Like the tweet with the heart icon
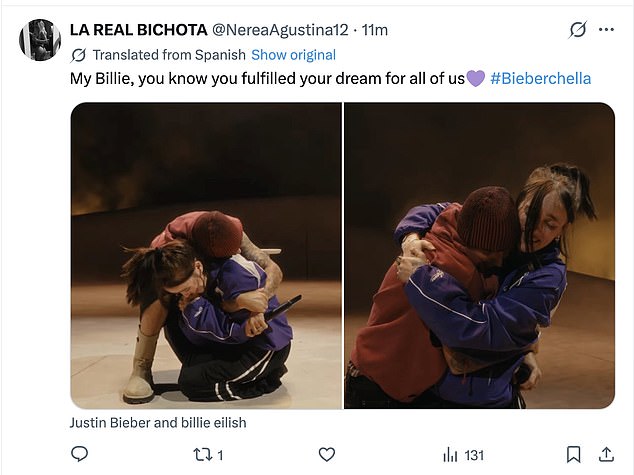 326,455
